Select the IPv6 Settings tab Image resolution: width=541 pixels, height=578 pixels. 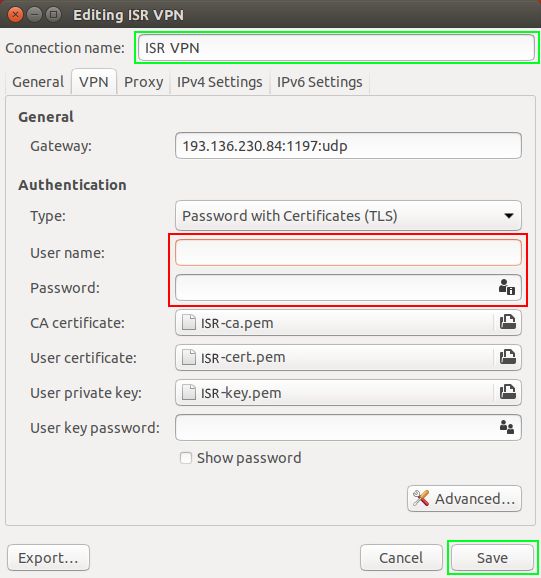click(x=320, y=82)
